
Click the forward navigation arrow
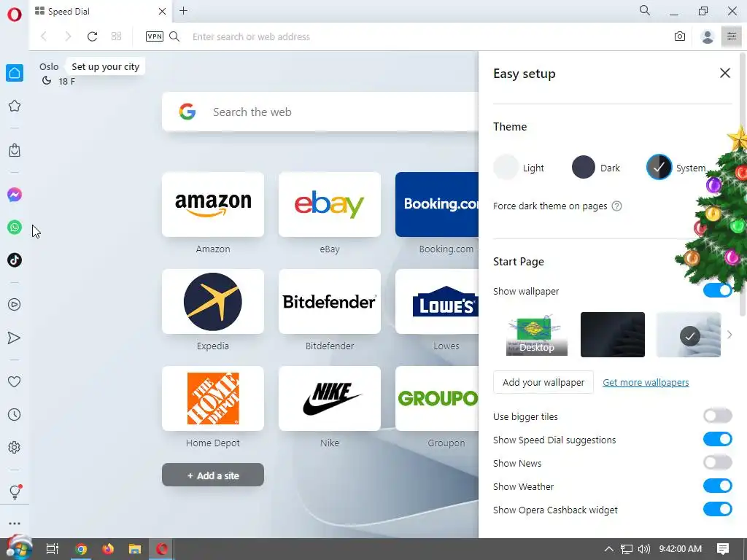pos(68,36)
